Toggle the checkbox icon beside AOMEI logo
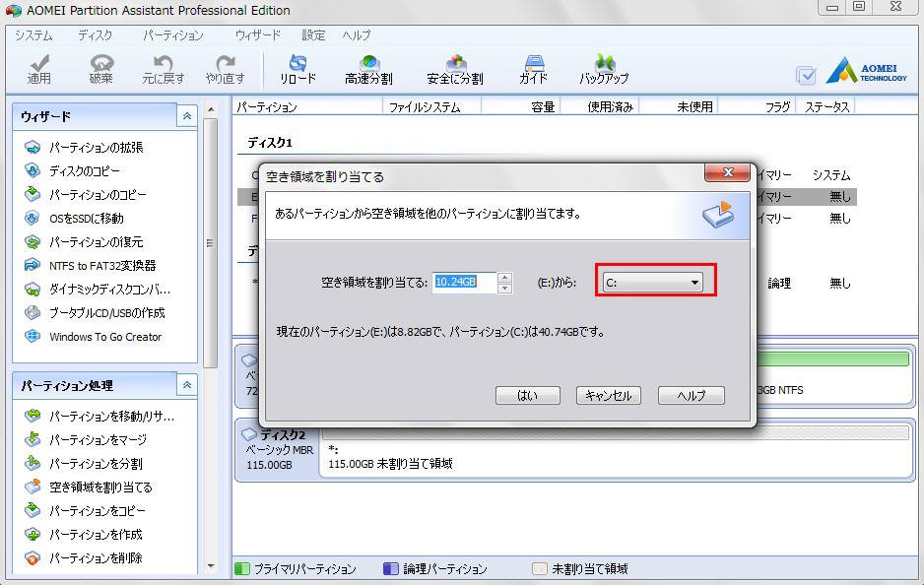This screenshot has width=924, height=585. click(x=806, y=75)
